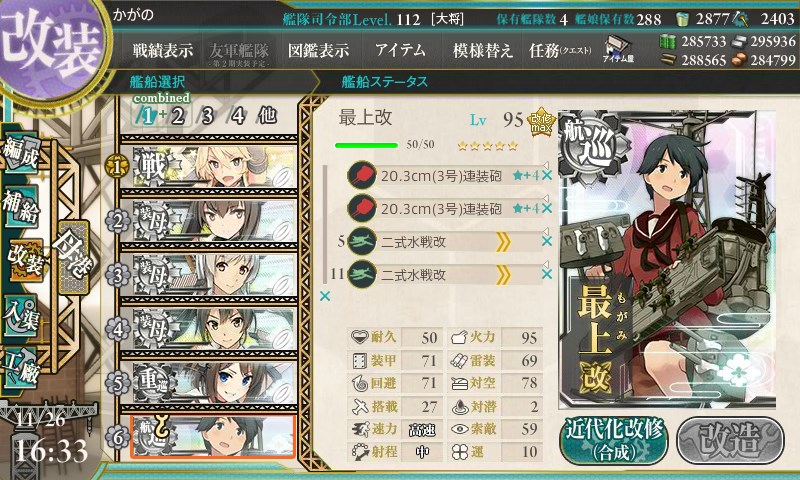Open the アイテム屋 item shop icon
This screenshot has width=800, height=480.
(618, 49)
